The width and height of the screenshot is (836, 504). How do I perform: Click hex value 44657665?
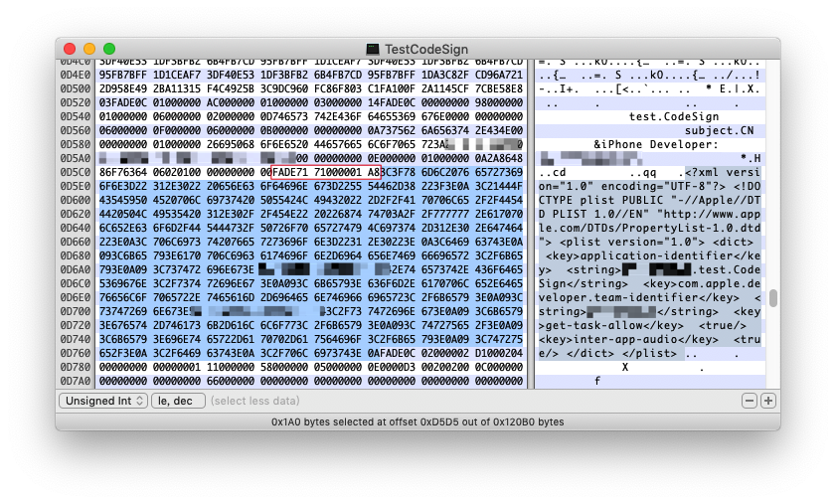[x=338, y=144]
